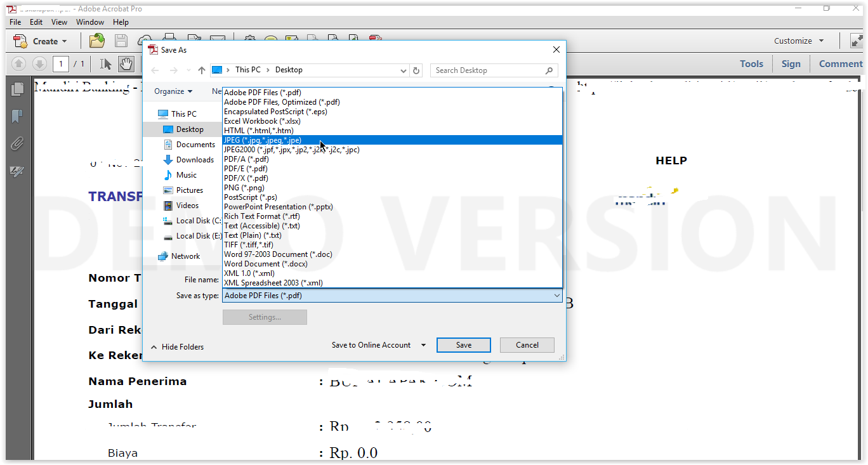Click the Save file icon
Viewport: 868px width, 465px height.
click(x=121, y=40)
